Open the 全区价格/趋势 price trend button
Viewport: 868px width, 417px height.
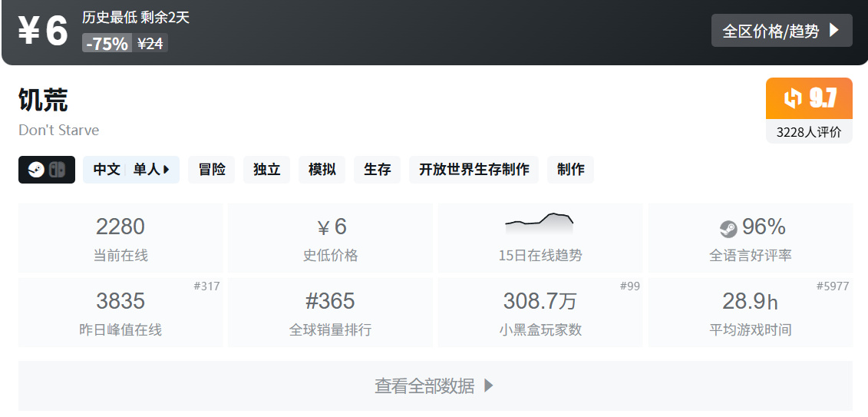point(781,31)
